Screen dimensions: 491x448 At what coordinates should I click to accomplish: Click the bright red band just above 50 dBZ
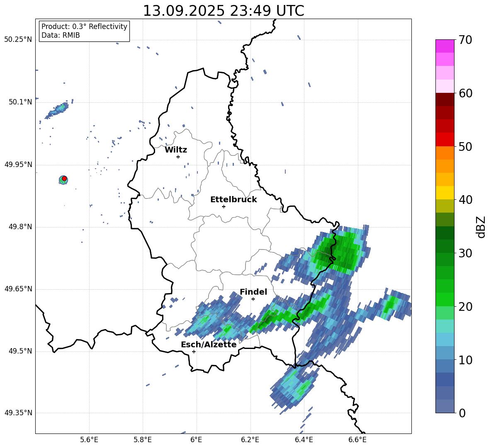click(445, 140)
